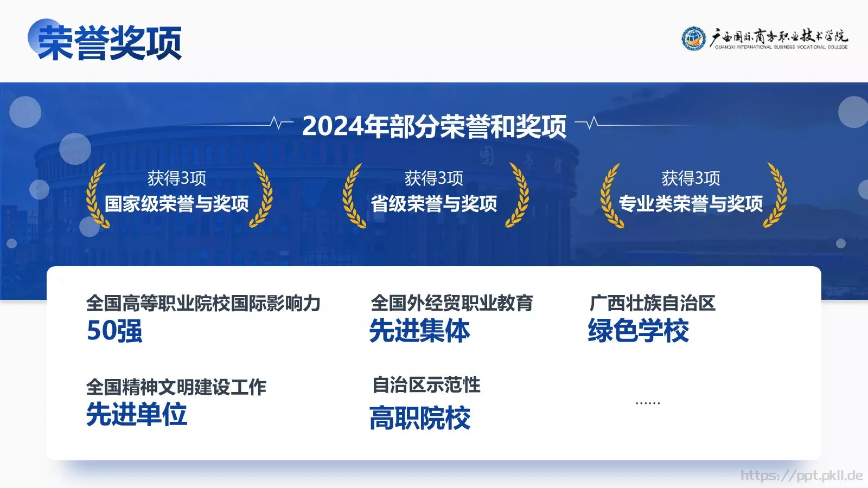The width and height of the screenshot is (868, 488).
Task: Click the blue text 高职院校
Action: [x=420, y=419]
